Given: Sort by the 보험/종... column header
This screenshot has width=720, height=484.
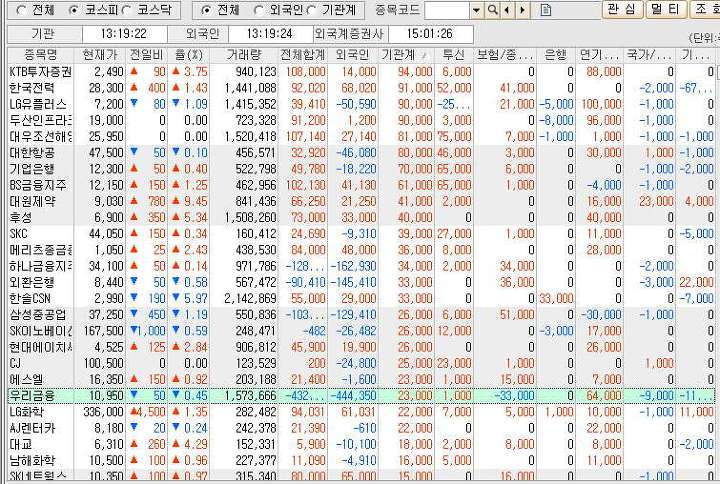Looking at the screenshot, I should pos(505,55).
